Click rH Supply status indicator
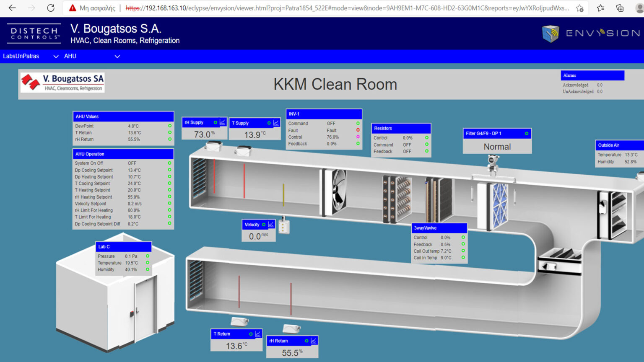Screen dimensions: 644x362 pos(216,122)
